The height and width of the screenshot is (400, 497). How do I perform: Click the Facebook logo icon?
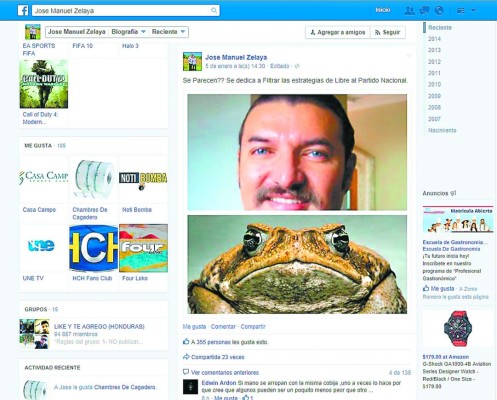tap(23, 10)
